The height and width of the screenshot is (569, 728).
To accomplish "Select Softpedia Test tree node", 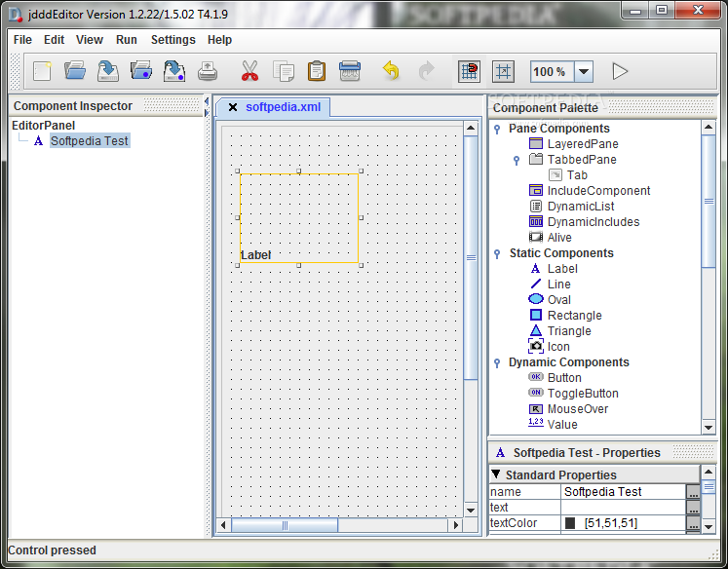I will [89, 140].
